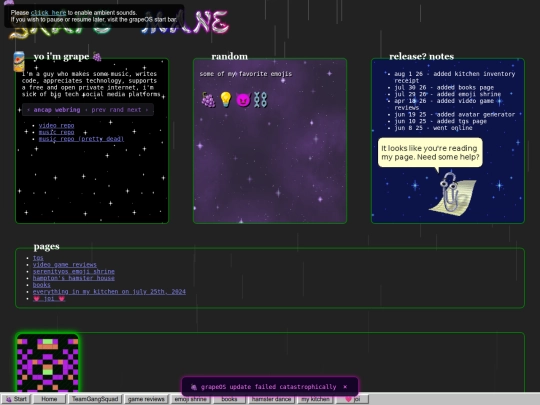
Task: Click the 'pages' section heading
Action: [x=46, y=247]
